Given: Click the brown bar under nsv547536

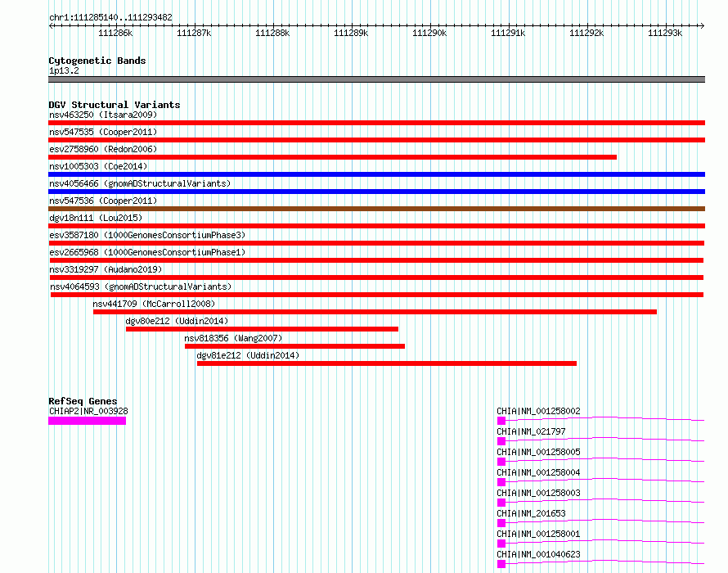Looking at the screenshot, I should pos(376,209).
